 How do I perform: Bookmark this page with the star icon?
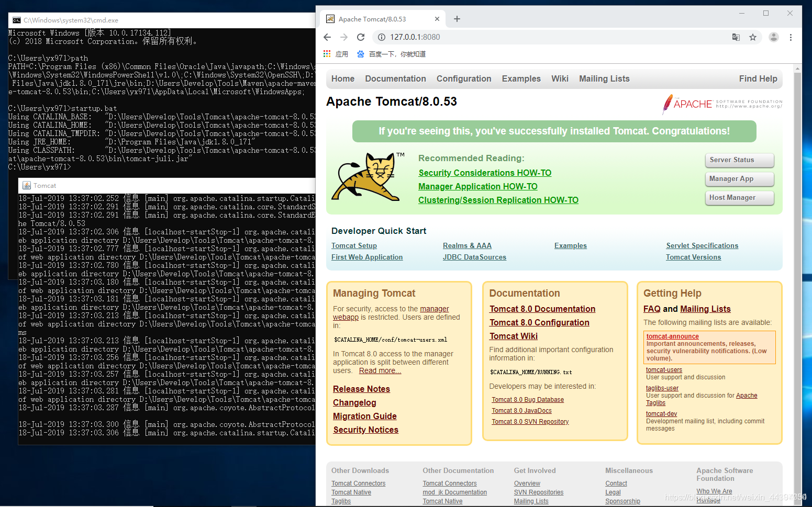[753, 37]
